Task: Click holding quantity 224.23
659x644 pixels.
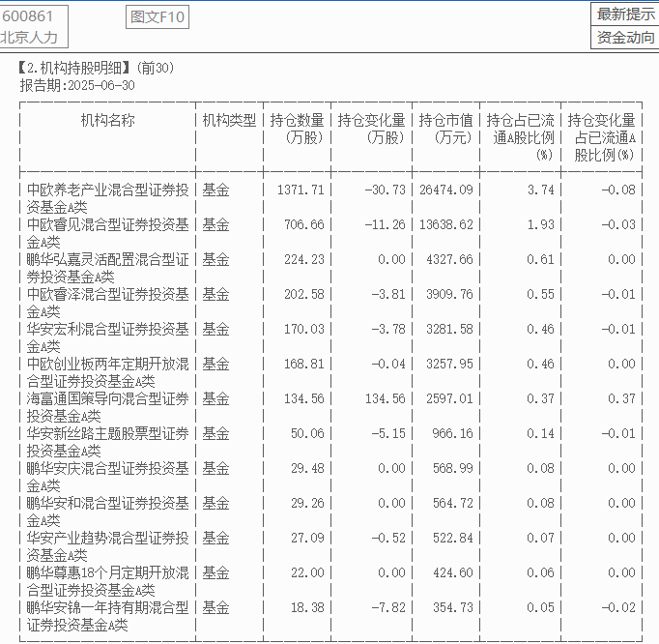Action: click(x=303, y=259)
